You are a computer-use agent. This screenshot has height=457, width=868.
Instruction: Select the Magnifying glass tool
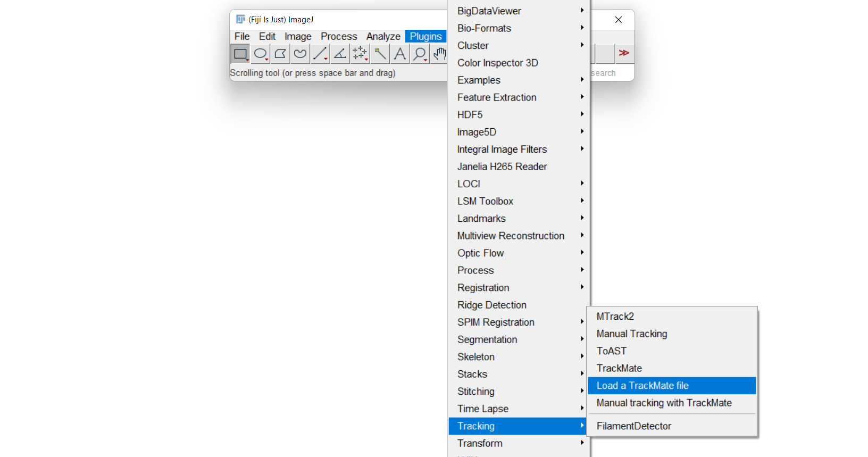point(420,54)
